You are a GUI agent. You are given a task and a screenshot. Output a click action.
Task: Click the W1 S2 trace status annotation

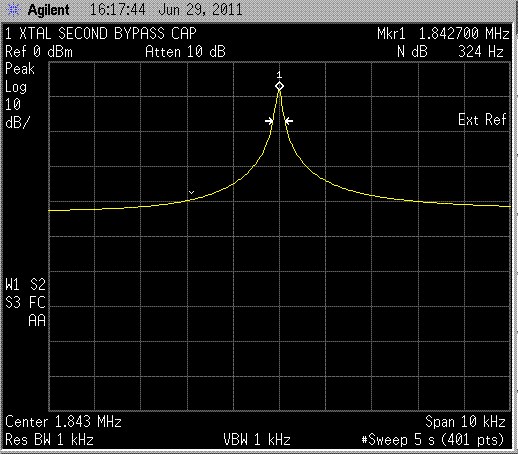click(x=25, y=285)
